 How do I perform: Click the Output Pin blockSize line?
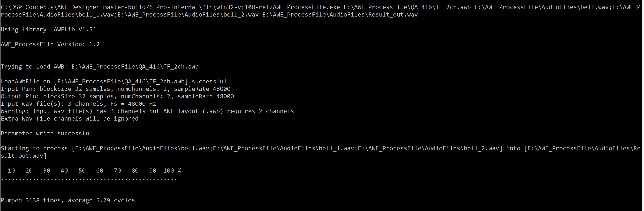[x=117, y=96]
